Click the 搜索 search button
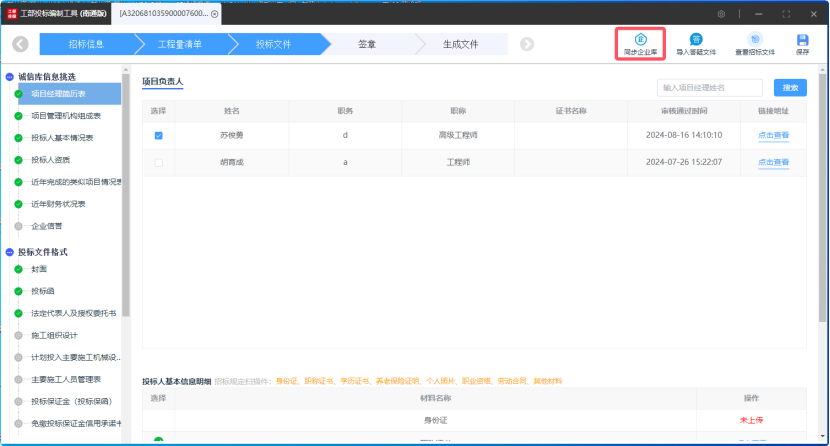This screenshot has width=830, height=446. 789,88
